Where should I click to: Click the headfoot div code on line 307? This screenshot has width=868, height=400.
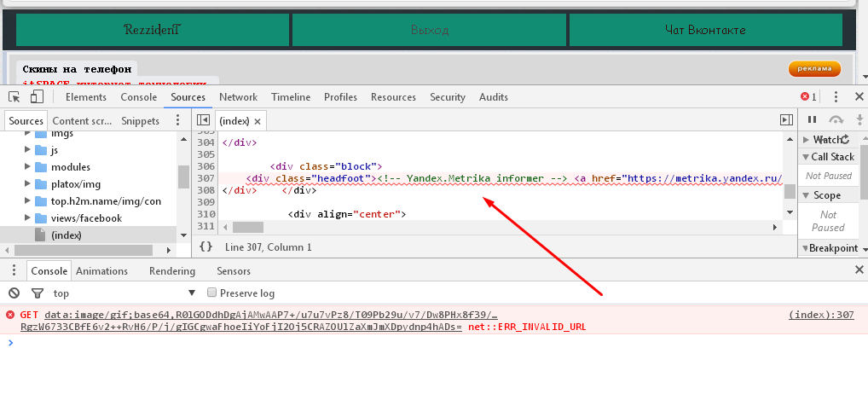(312, 178)
